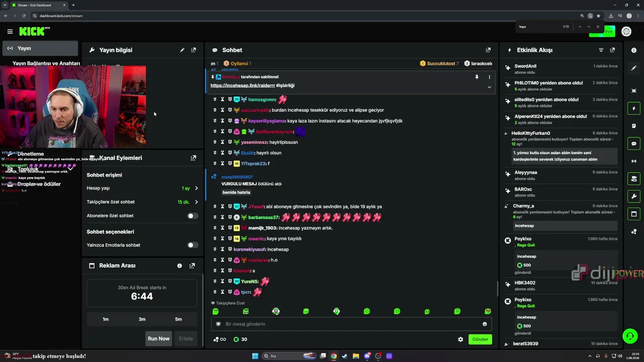Click barbarossa37's username in chat
644x362 pixels.
pyautogui.click(x=264, y=217)
